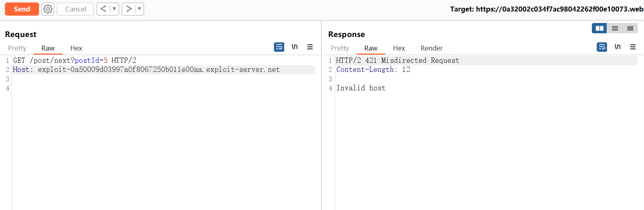This screenshot has width=644, height=210.
Task: Switch to Request Hex tab
Action: [76, 48]
